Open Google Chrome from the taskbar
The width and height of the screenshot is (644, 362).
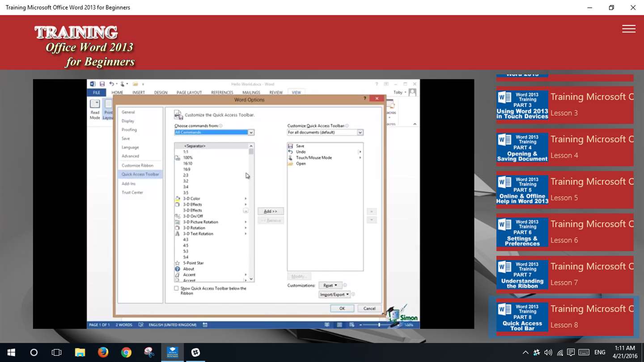pos(126,352)
